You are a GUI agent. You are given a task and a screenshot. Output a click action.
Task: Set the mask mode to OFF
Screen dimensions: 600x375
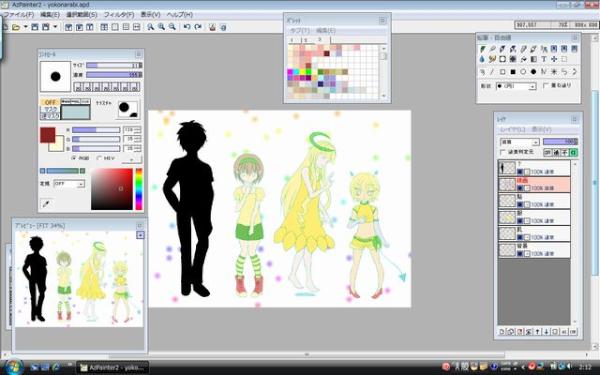click(50, 102)
